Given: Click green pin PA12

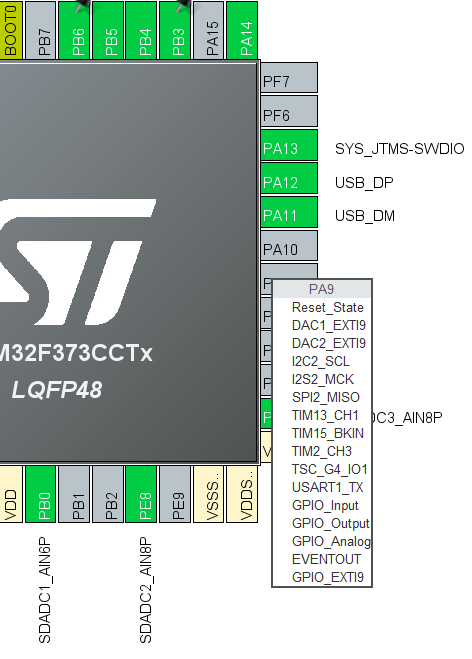Looking at the screenshot, I should pyautogui.click(x=289, y=179).
